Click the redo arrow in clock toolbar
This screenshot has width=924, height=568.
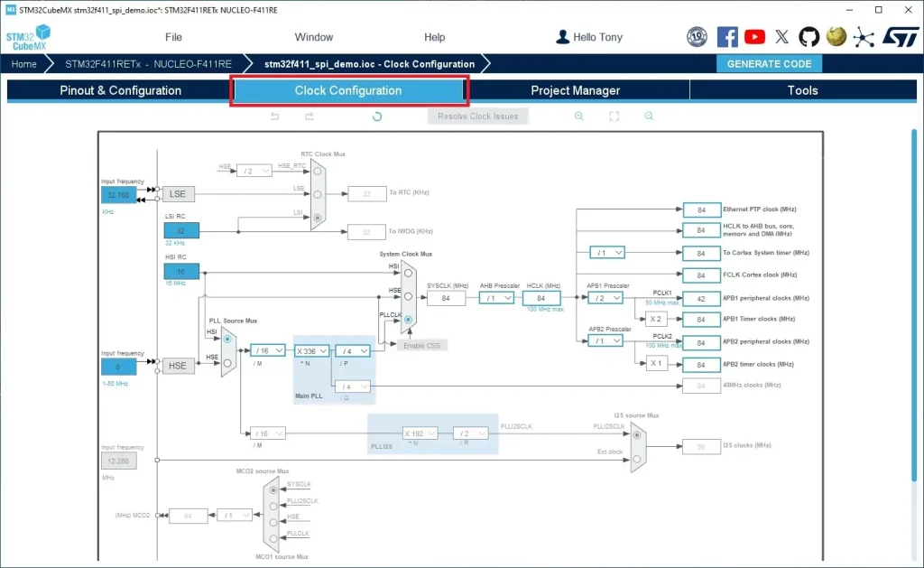coord(309,116)
